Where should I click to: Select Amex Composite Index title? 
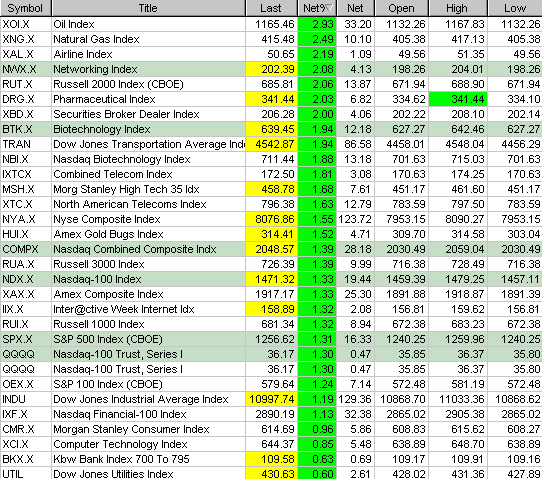[108, 294]
